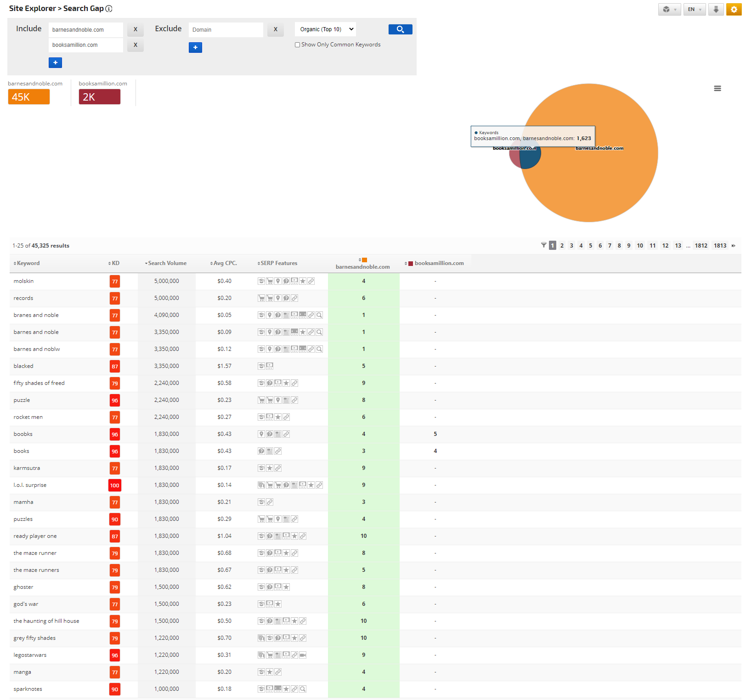Click the results filter funnel icon
Image resolution: width=746 pixels, height=700 pixels.
coord(543,245)
